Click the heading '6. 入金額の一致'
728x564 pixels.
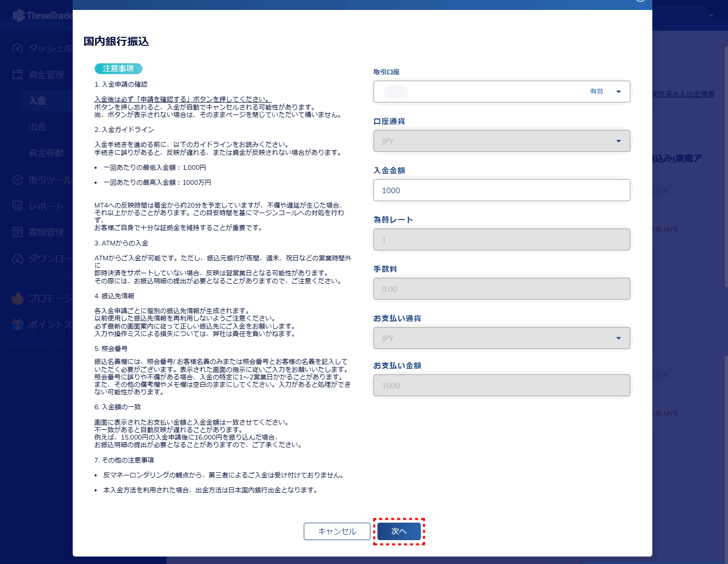point(118,407)
